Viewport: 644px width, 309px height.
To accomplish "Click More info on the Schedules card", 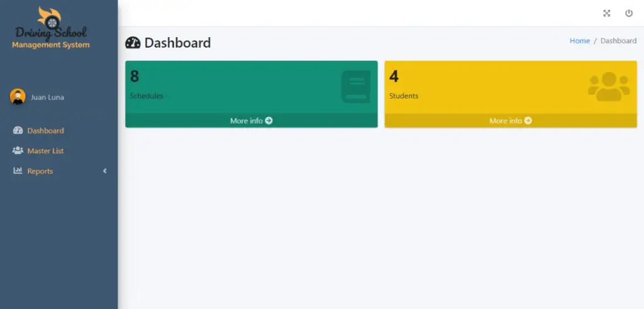I will click(x=252, y=121).
